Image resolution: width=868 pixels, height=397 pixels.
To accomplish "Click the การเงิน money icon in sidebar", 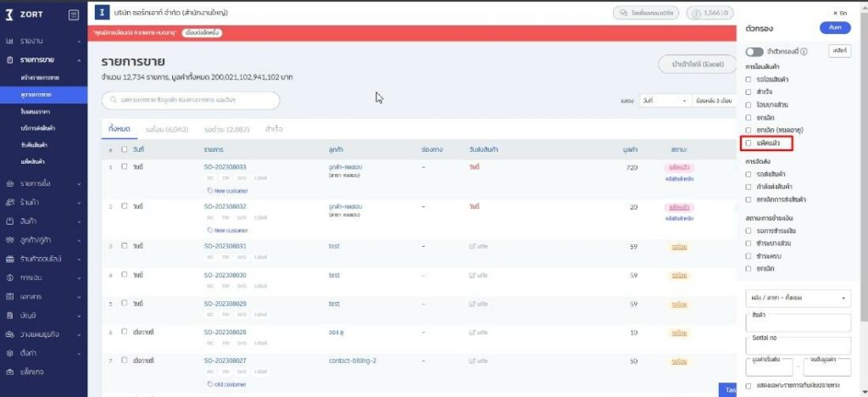I will point(9,277).
